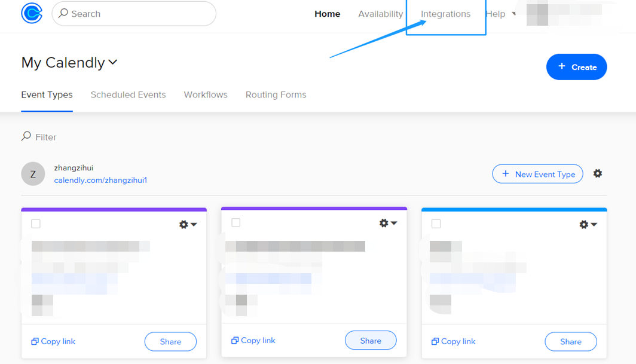Open the Integrations page
The width and height of the screenshot is (636, 364).
coord(445,14)
